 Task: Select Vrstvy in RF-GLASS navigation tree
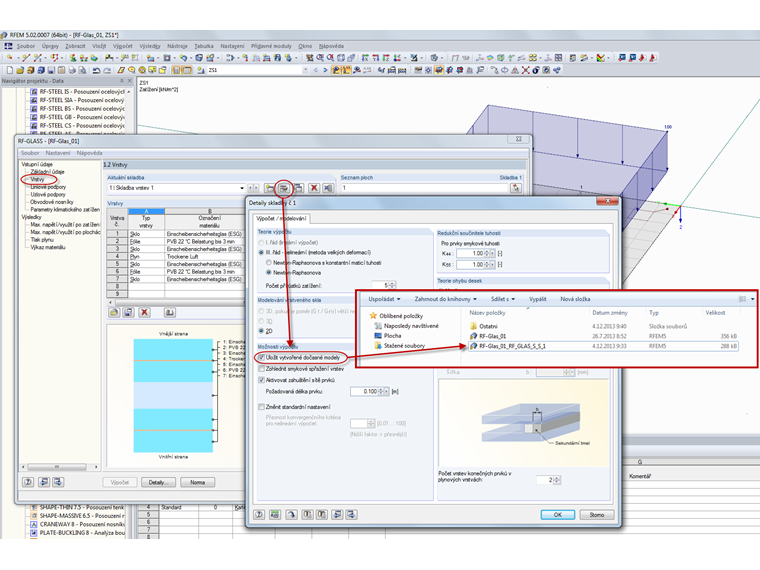[37, 179]
